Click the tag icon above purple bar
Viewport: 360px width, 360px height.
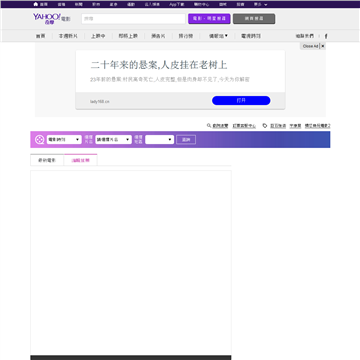click(265, 126)
